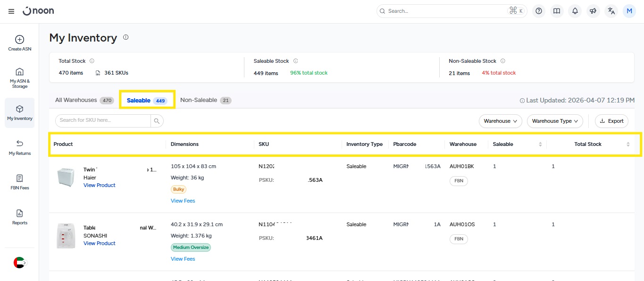Sort by the Total Stock column
Screen dimensions: 644x281
[628, 144]
